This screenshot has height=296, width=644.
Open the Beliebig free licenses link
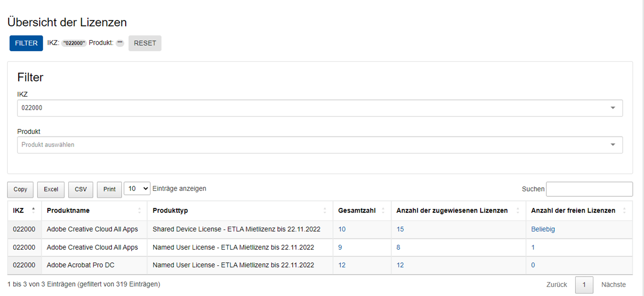pos(543,229)
